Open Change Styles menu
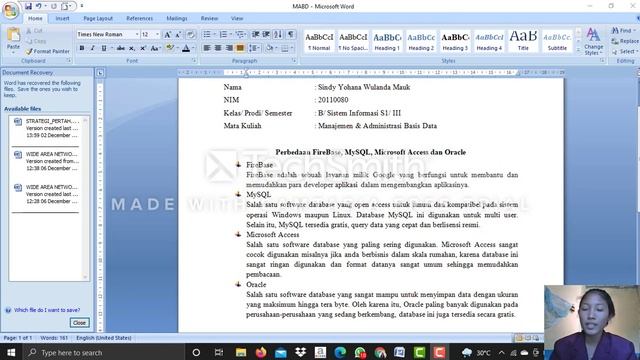640x360 pixels. 593,42
